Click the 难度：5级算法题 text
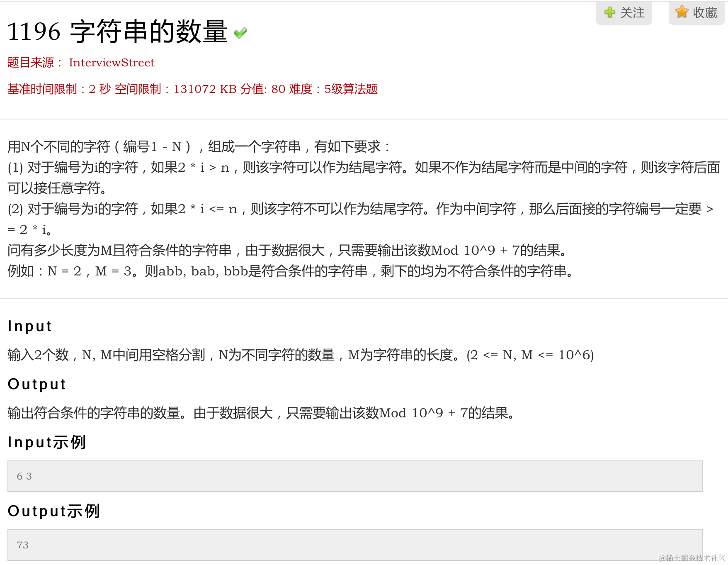Image resolution: width=728 pixels, height=565 pixels. (x=333, y=89)
